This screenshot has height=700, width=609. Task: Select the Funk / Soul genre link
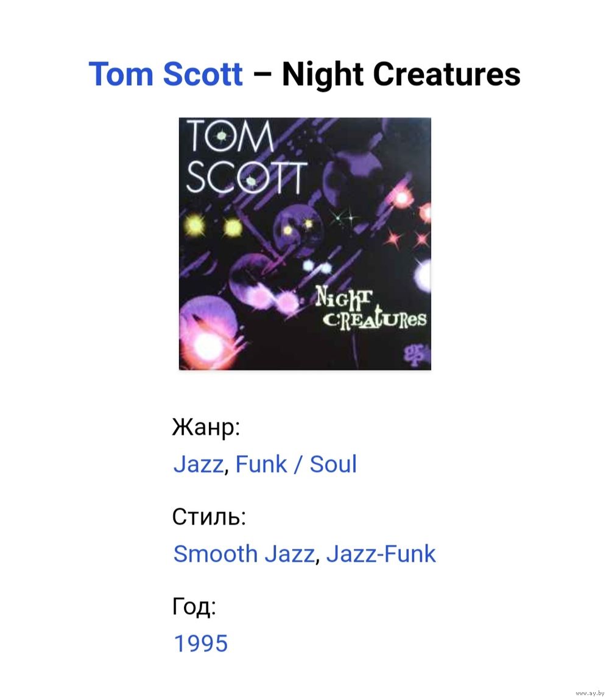pyautogui.click(x=296, y=464)
